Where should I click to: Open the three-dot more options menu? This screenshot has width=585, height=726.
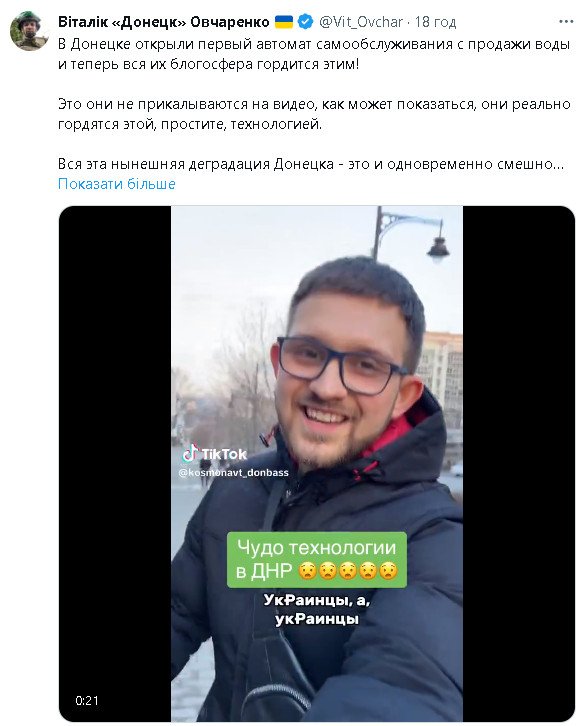[566, 22]
